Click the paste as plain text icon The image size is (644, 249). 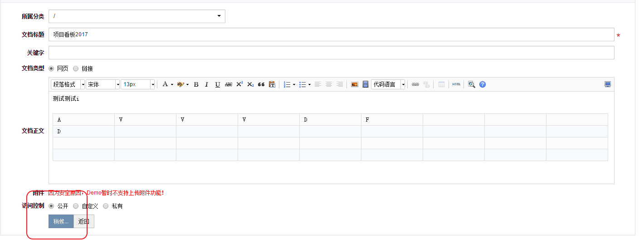point(272,84)
